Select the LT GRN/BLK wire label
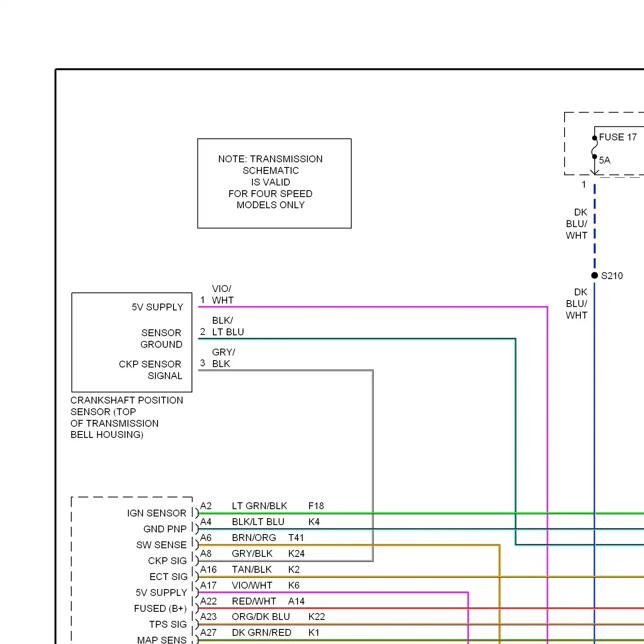 (x=259, y=506)
